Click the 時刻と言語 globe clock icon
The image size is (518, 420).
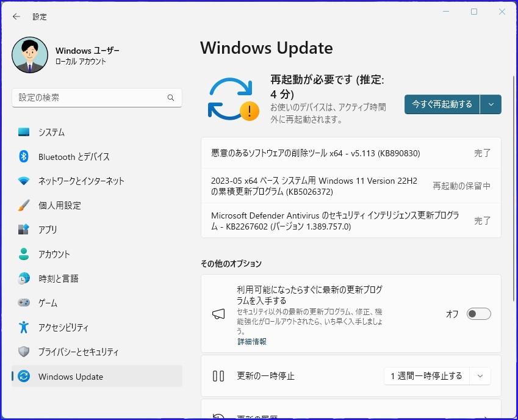click(x=24, y=278)
